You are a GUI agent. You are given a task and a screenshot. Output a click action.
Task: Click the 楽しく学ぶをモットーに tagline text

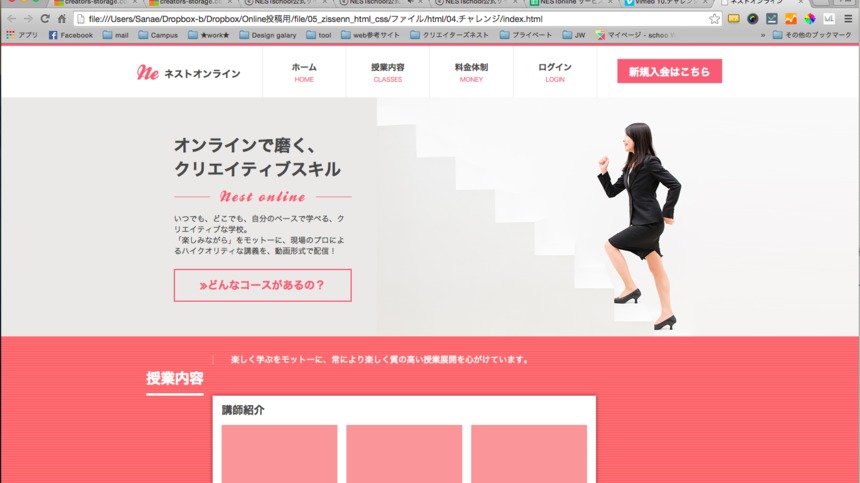[380, 360]
